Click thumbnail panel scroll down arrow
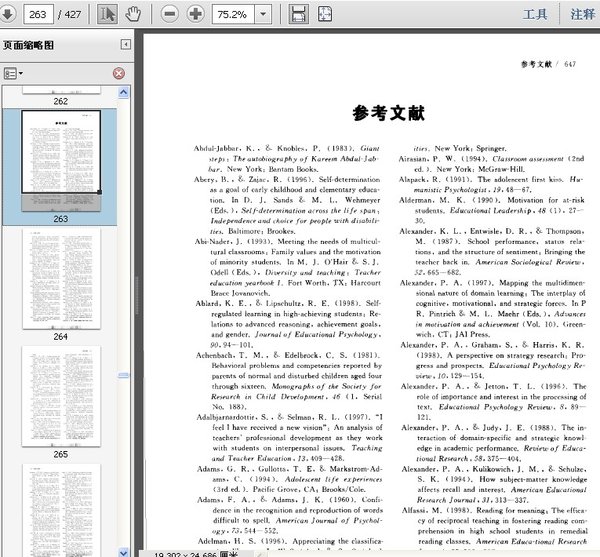Screen dimensions: 600x557 tap(125, 550)
